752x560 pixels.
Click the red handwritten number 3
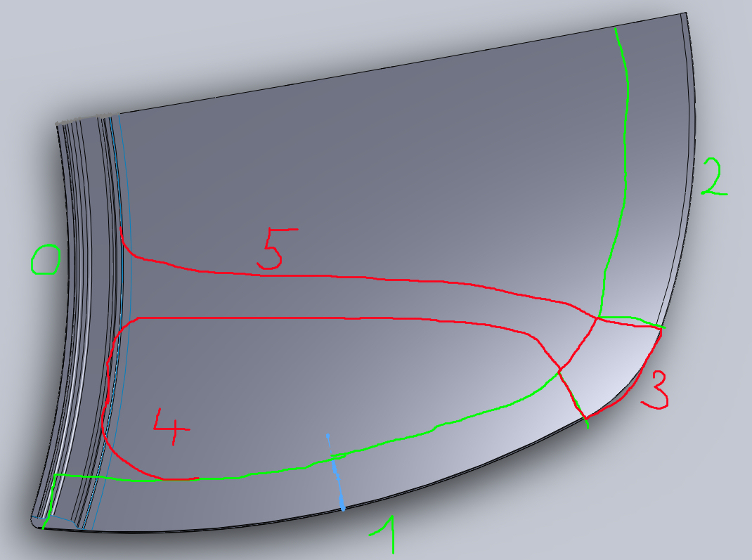(654, 390)
